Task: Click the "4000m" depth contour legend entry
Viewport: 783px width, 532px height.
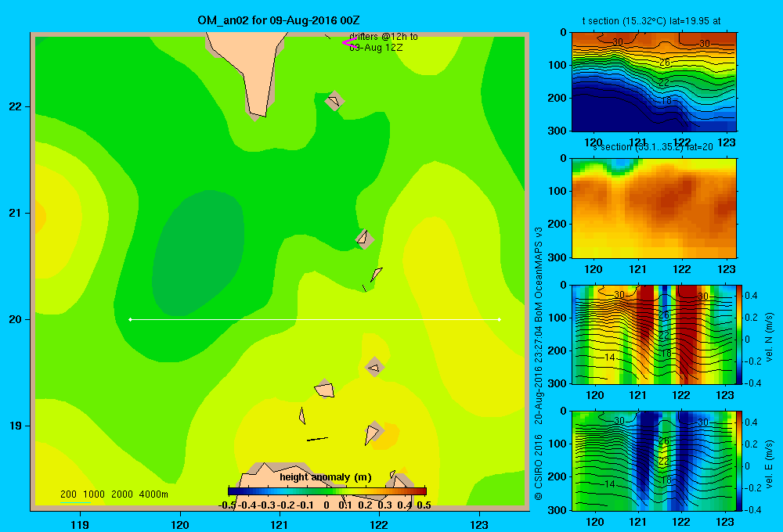Action: [x=153, y=494]
